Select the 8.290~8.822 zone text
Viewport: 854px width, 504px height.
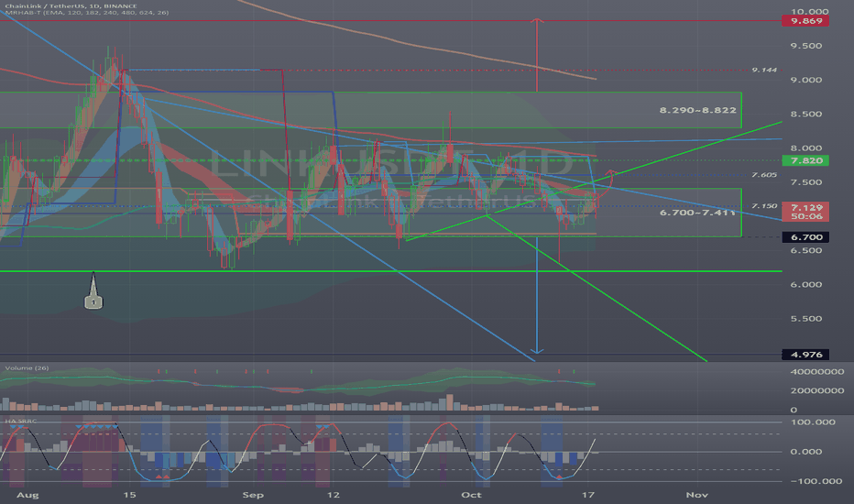click(697, 111)
